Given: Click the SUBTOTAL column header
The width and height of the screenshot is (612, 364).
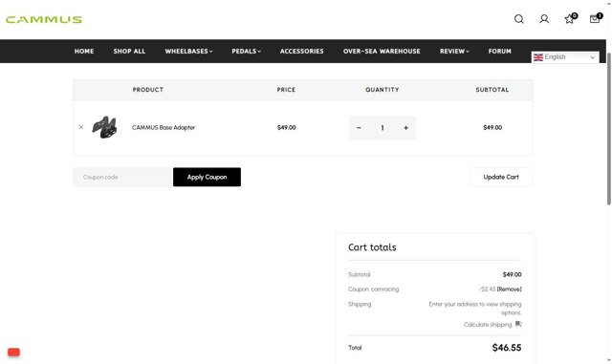Looking at the screenshot, I should 492,90.
